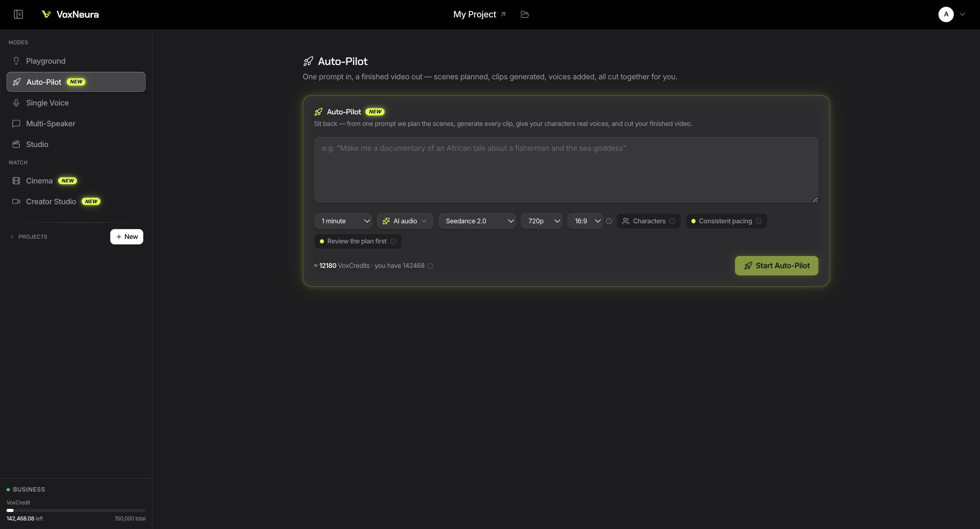
Task: Click the prompt text area
Action: (566, 170)
